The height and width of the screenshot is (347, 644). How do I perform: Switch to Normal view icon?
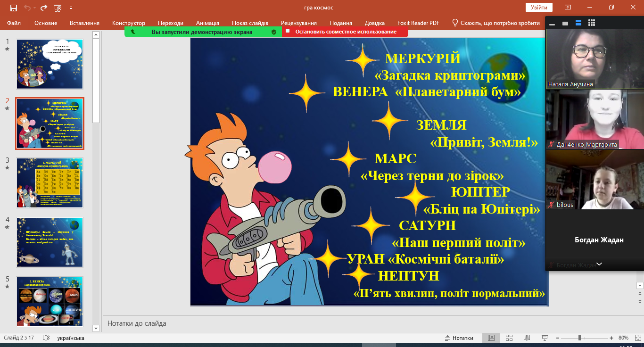(491, 338)
